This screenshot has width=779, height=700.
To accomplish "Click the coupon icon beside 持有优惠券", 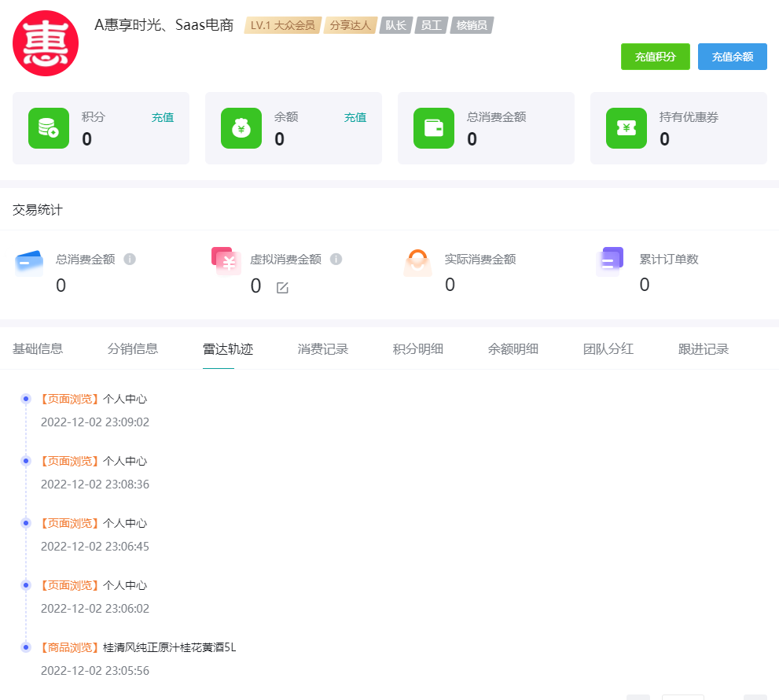I will 627,128.
